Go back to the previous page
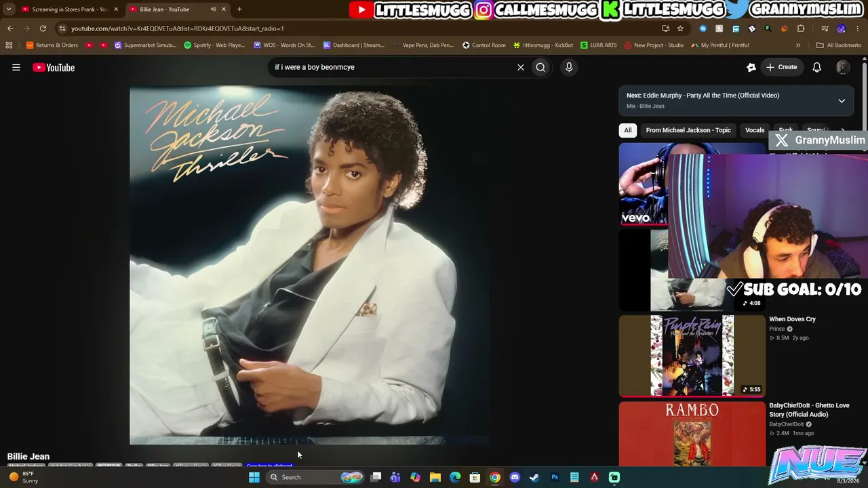 10,28
